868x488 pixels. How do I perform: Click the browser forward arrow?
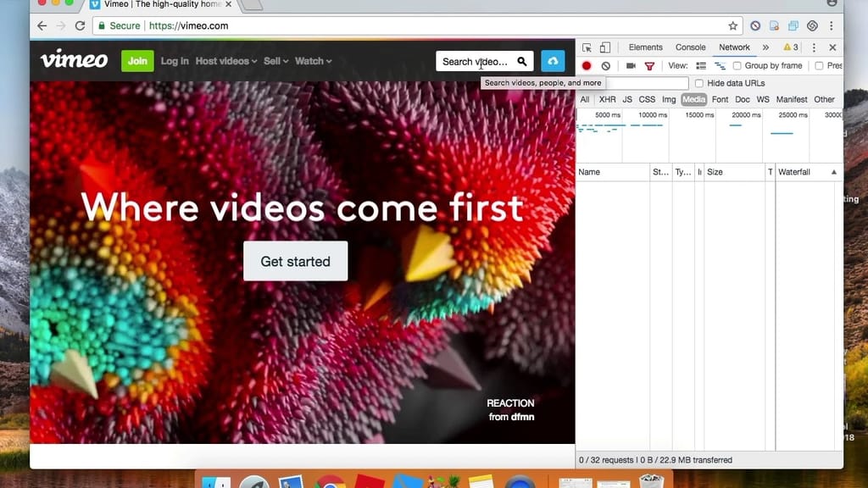click(61, 26)
